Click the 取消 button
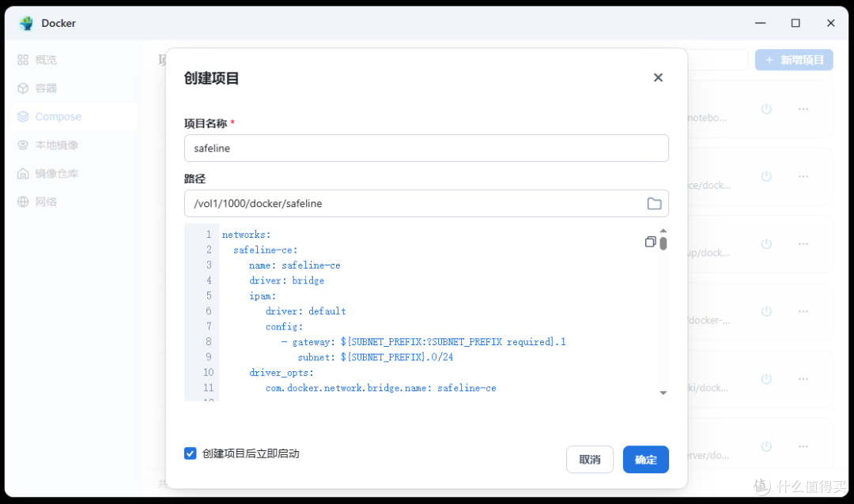 point(590,460)
